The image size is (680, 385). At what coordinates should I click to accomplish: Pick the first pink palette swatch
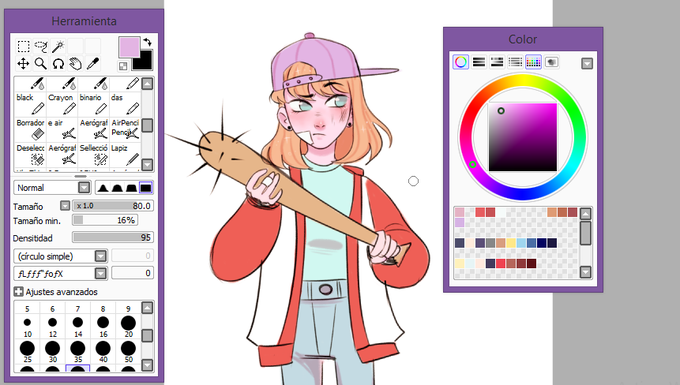coord(459,212)
